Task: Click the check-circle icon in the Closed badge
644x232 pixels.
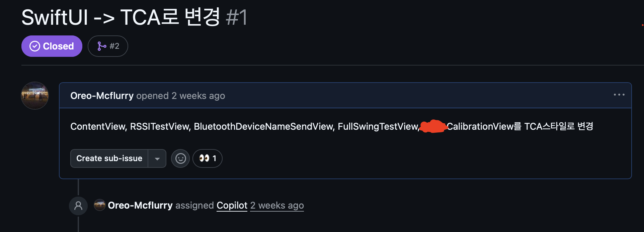Action: click(x=35, y=46)
